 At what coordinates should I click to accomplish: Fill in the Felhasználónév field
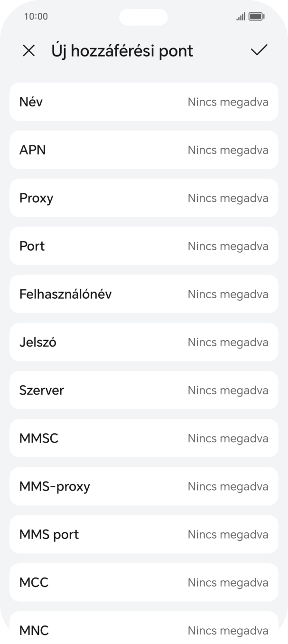(144, 294)
